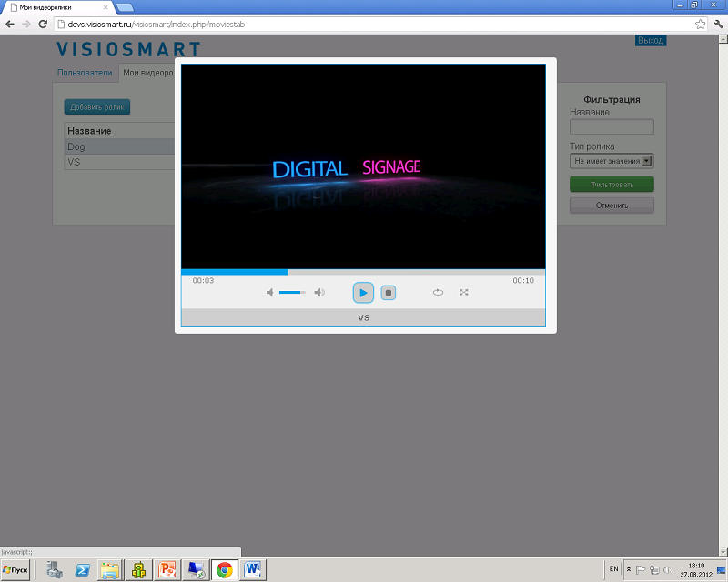Show hidden tray icons arrow
728x582 pixels.
coord(629,569)
